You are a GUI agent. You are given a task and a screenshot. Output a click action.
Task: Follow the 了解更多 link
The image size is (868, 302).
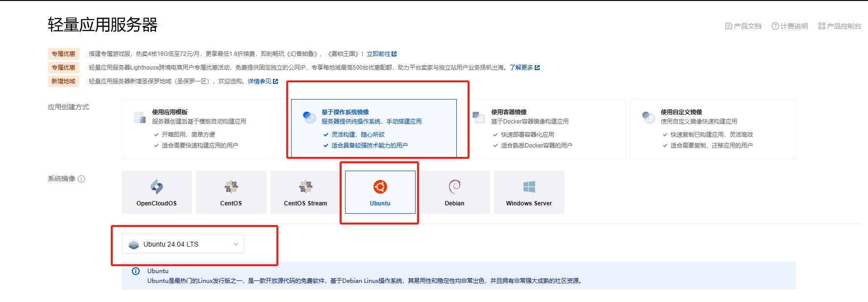click(x=521, y=68)
